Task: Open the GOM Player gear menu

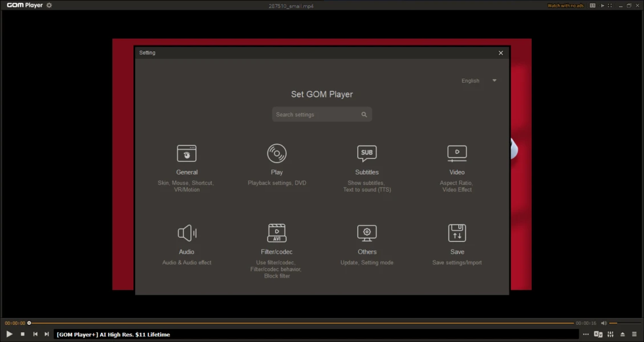Action: click(49, 5)
